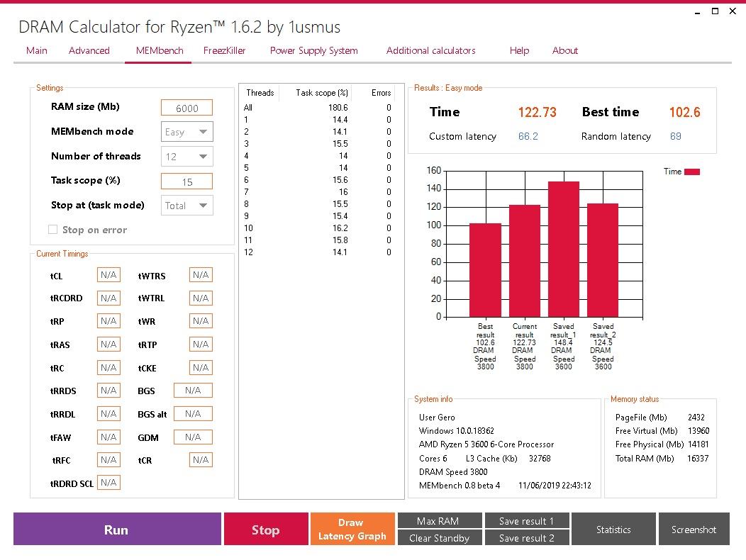Close the DRAM Calculator window
Image resolution: width=746 pixels, height=560 pixels.
(733, 11)
